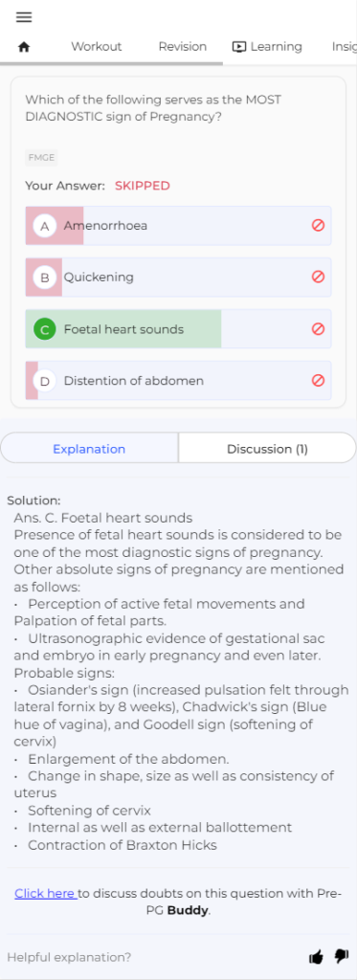Switch to the Learning tab
The height and width of the screenshot is (980, 357).
267,47
